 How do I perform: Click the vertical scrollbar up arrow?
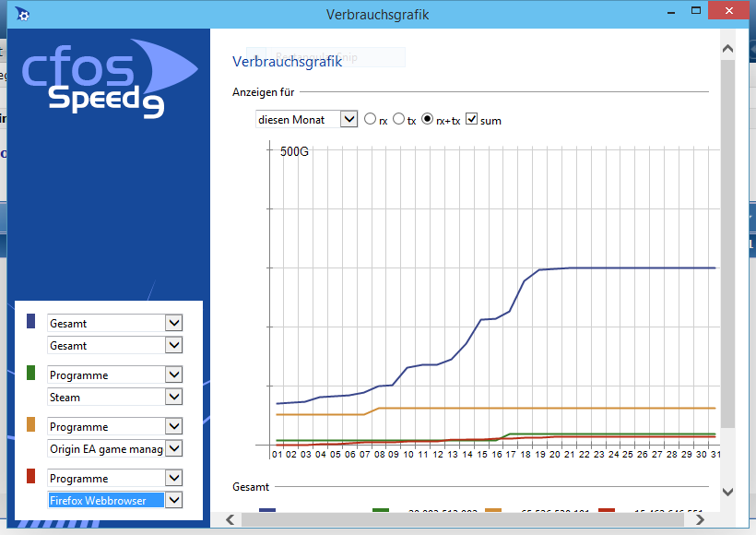[x=728, y=49]
